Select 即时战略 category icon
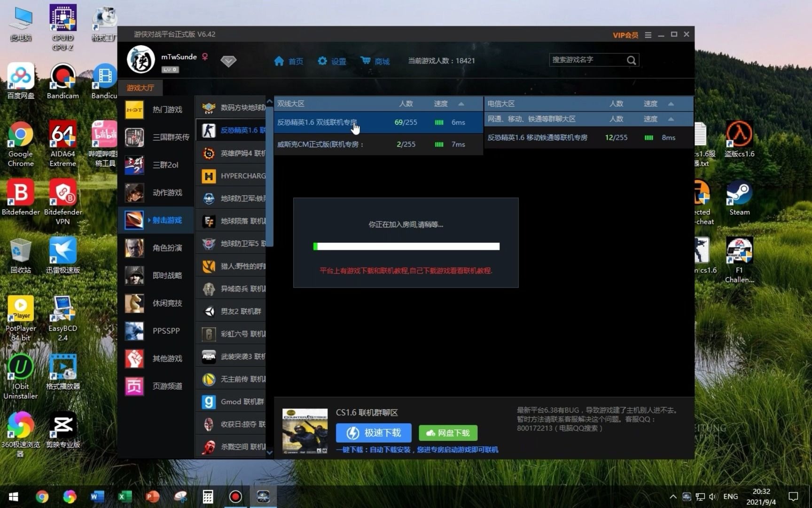 pyautogui.click(x=134, y=276)
